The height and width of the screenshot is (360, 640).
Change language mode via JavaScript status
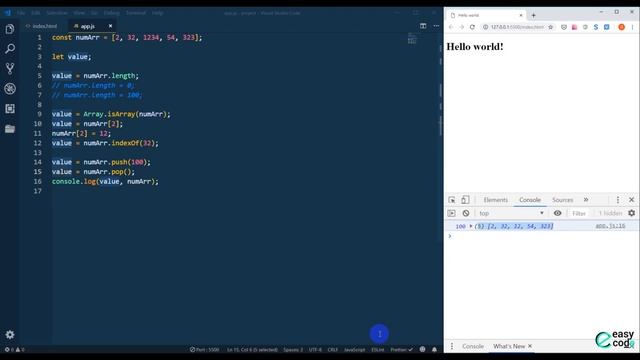(354, 349)
